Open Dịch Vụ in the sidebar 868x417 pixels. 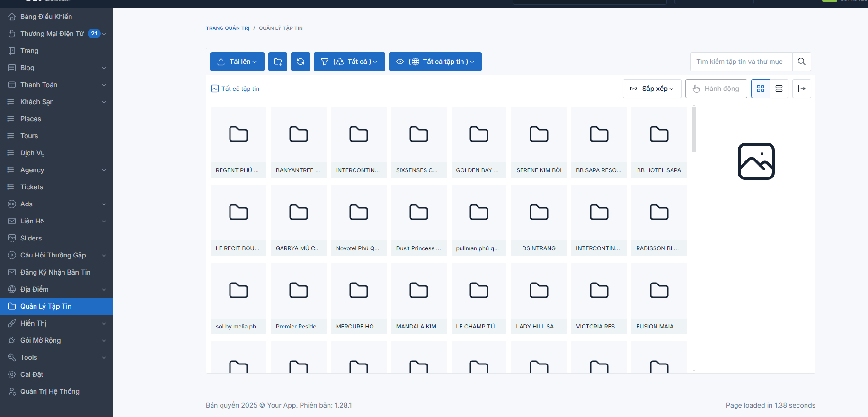click(56, 153)
